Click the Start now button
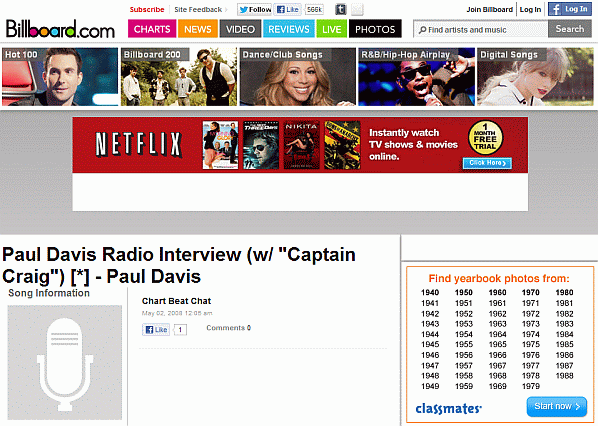The height and width of the screenshot is (426, 598). (556, 407)
